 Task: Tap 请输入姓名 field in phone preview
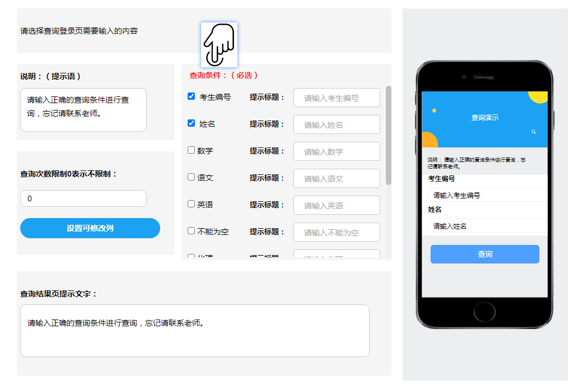[x=488, y=226]
